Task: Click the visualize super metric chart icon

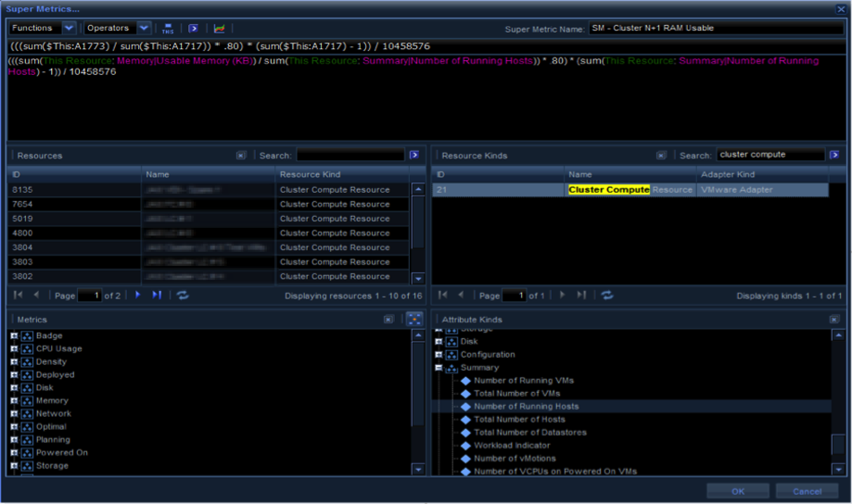Action: click(220, 29)
